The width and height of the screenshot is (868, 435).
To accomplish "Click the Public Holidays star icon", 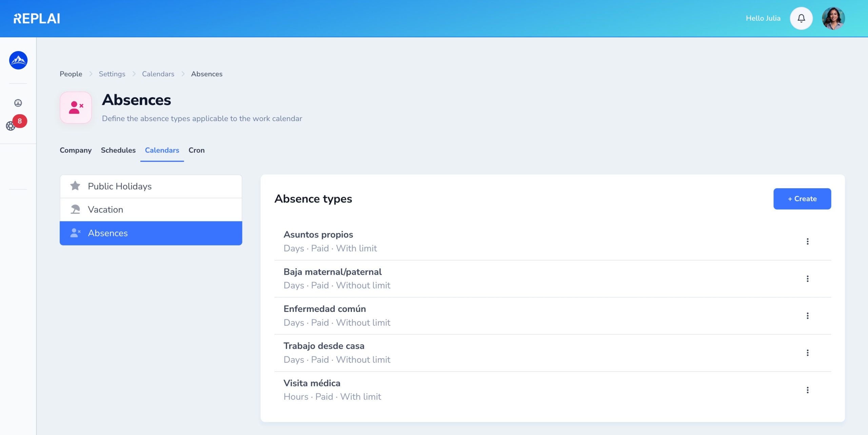I will pos(75,186).
